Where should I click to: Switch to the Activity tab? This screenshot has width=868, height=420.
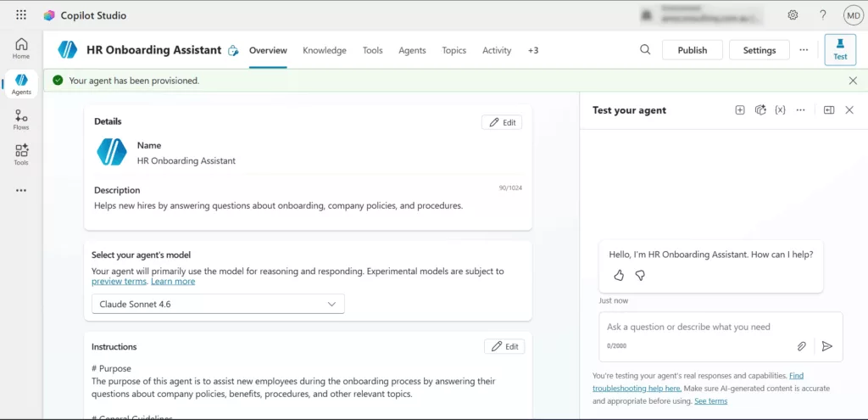[x=497, y=50]
